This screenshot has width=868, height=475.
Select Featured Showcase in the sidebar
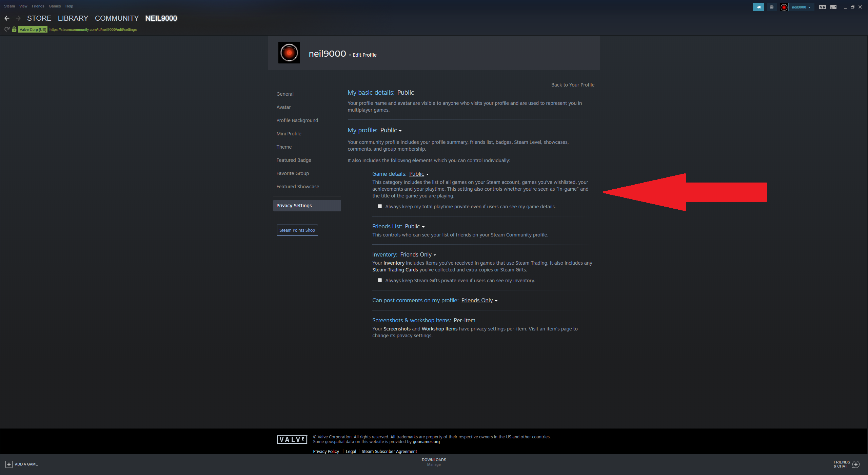coord(298,187)
